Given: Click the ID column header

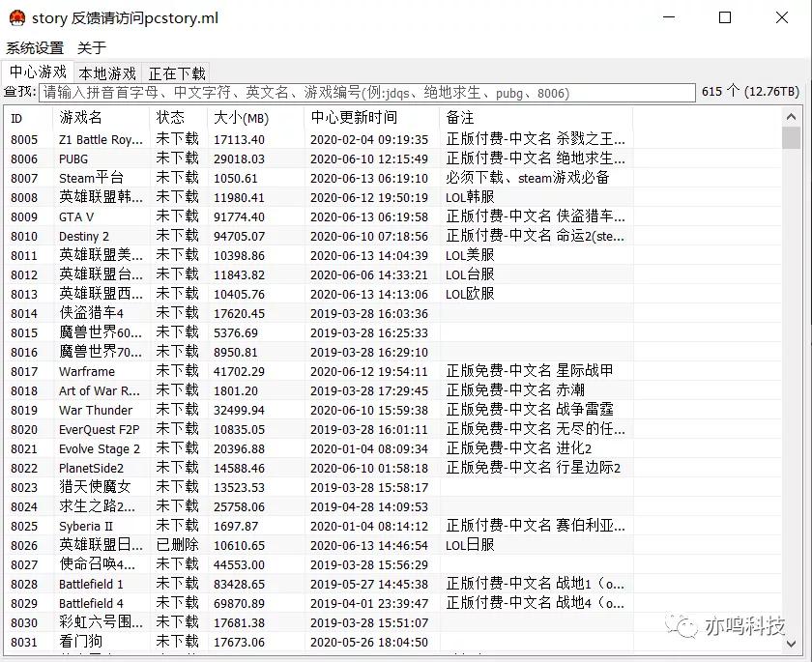Looking at the screenshot, I should (17, 118).
